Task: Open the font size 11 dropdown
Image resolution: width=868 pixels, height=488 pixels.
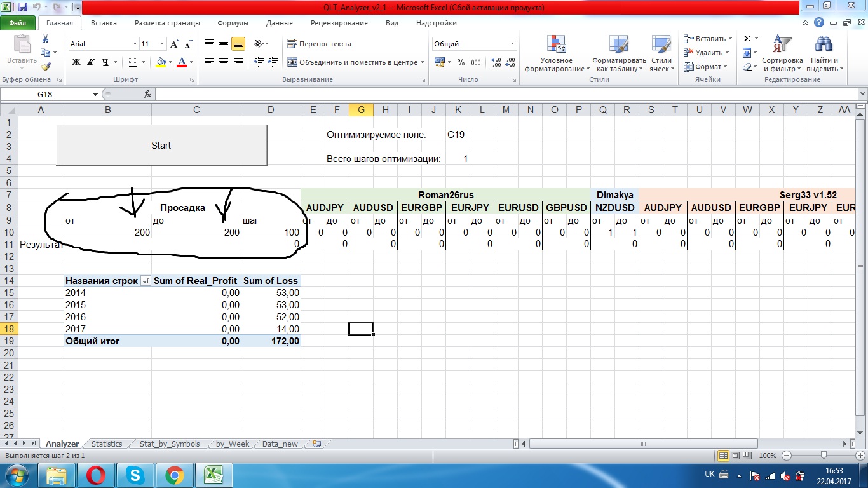Action: click(163, 44)
